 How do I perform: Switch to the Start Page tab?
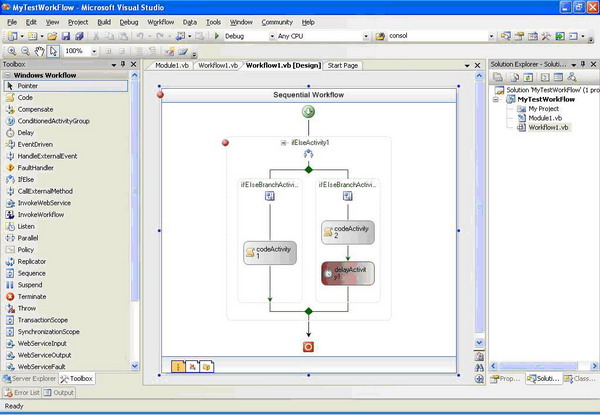tap(342, 65)
